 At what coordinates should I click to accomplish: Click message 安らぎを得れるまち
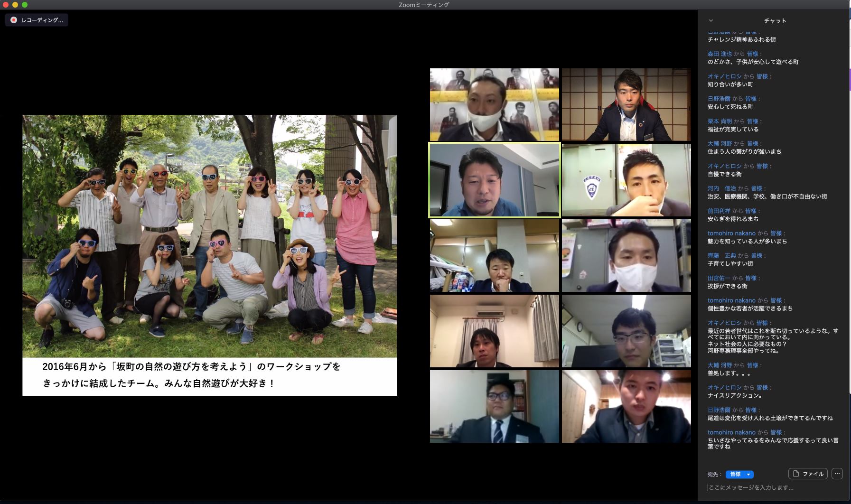[x=733, y=219]
